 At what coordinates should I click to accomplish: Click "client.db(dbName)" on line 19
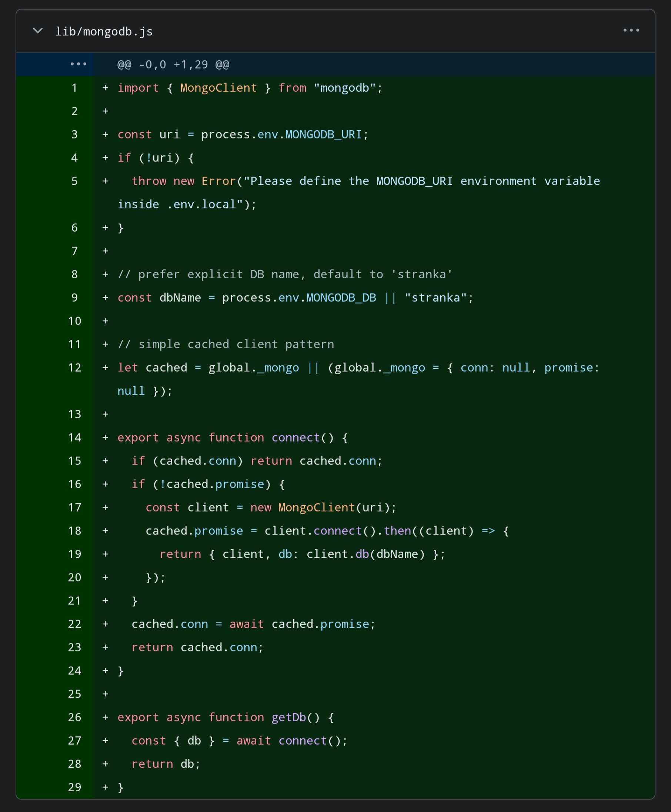tap(365, 554)
